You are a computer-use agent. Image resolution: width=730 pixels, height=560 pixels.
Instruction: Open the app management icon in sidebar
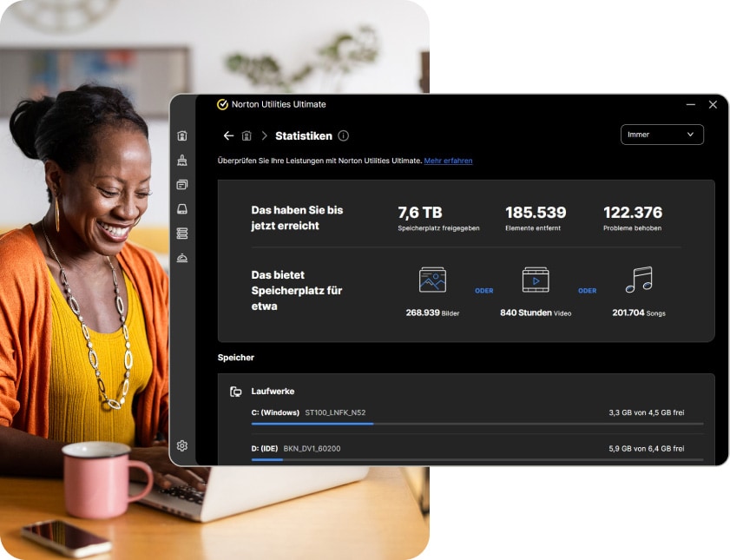(x=182, y=184)
